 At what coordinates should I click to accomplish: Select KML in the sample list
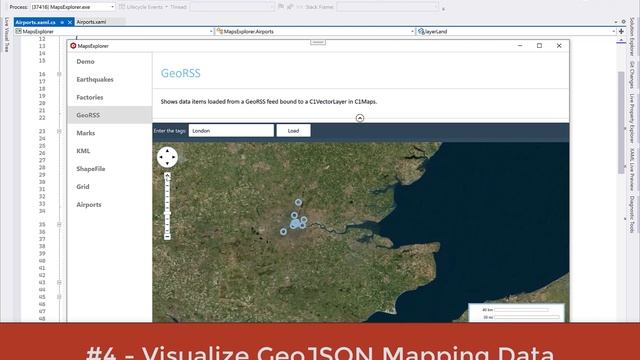[109, 151]
